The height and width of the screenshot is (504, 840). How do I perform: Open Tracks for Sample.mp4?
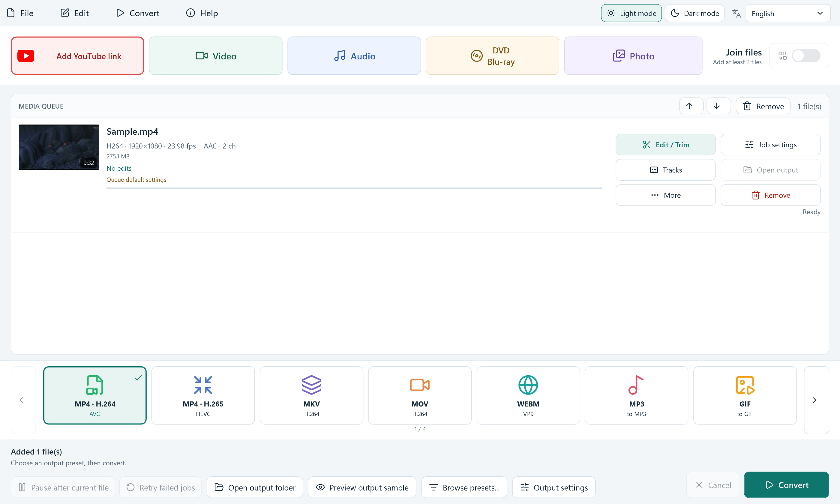click(665, 170)
